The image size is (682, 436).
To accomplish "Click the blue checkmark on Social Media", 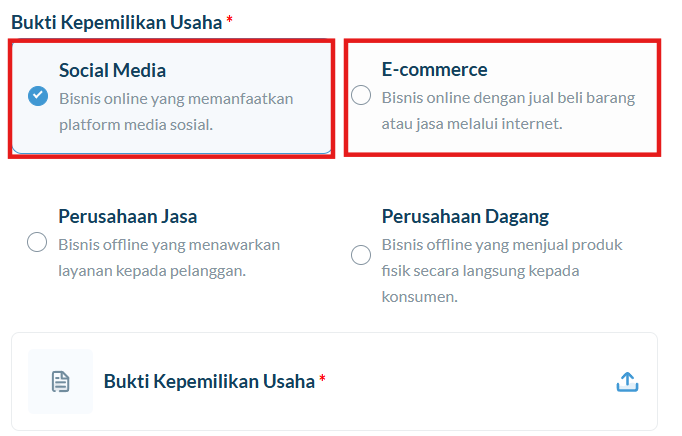I will [x=38, y=96].
